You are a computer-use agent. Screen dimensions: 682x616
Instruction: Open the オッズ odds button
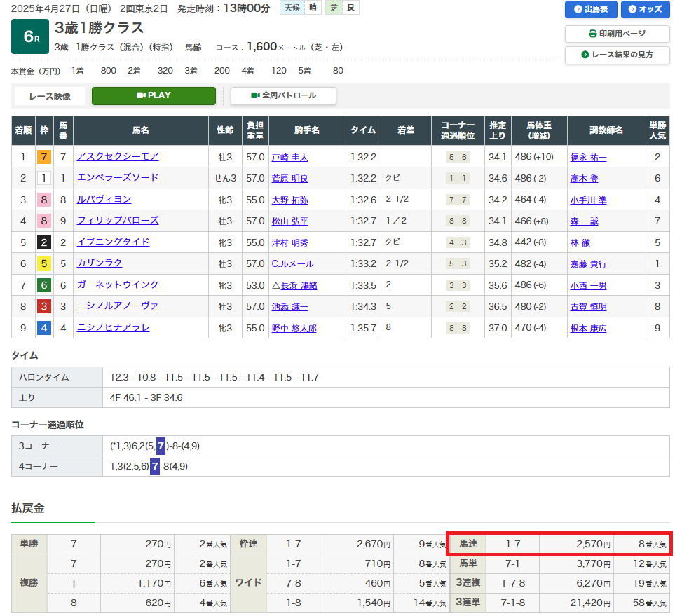coord(645,9)
